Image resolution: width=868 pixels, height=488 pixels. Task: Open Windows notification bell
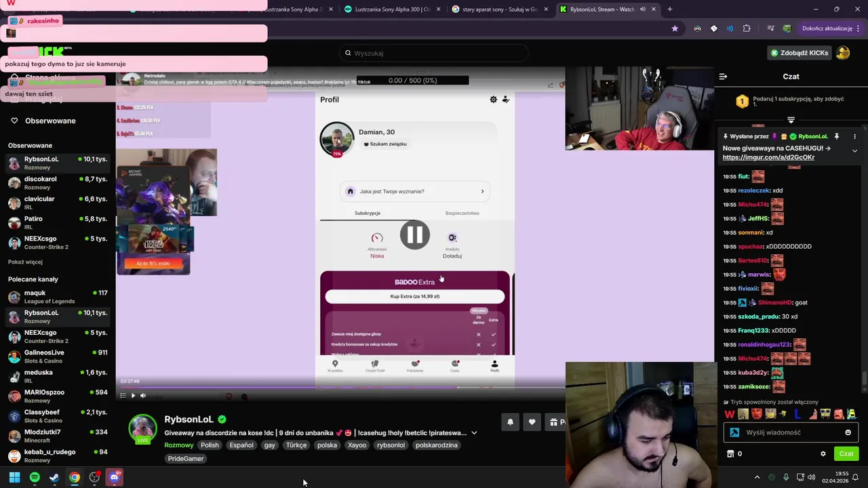pyautogui.click(x=855, y=477)
